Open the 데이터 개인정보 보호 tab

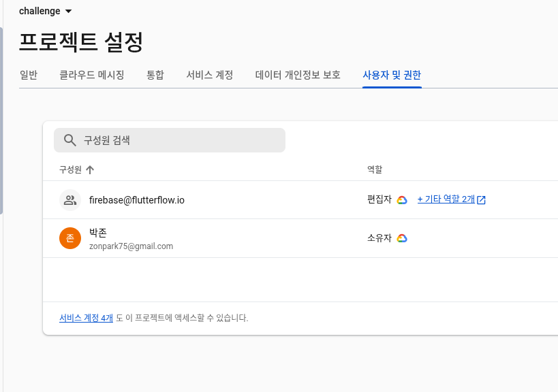click(298, 75)
